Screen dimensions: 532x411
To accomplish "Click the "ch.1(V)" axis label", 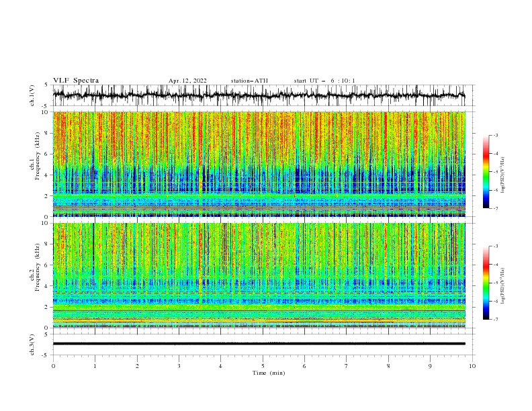I will pyautogui.click(x=32, y=95).
